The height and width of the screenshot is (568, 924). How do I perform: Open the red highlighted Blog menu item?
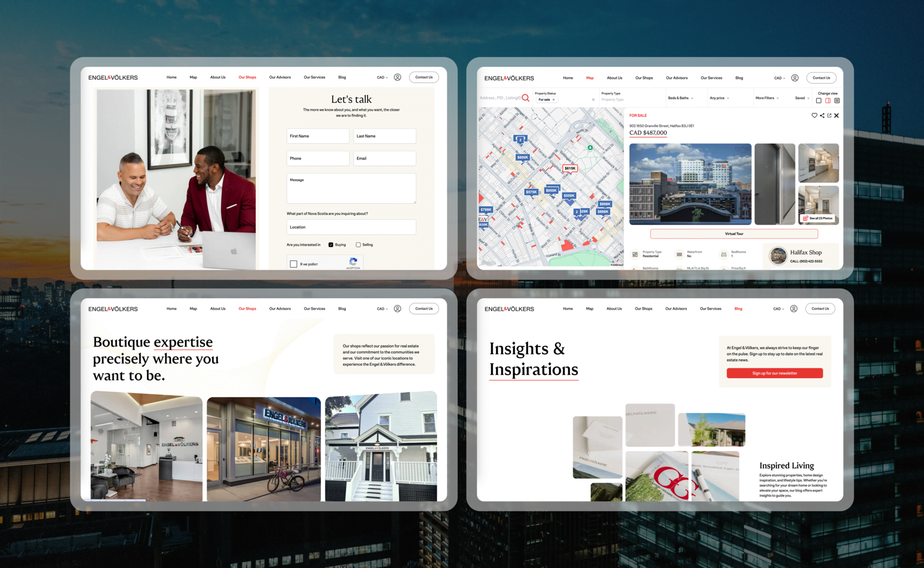(x=738, y=309)
